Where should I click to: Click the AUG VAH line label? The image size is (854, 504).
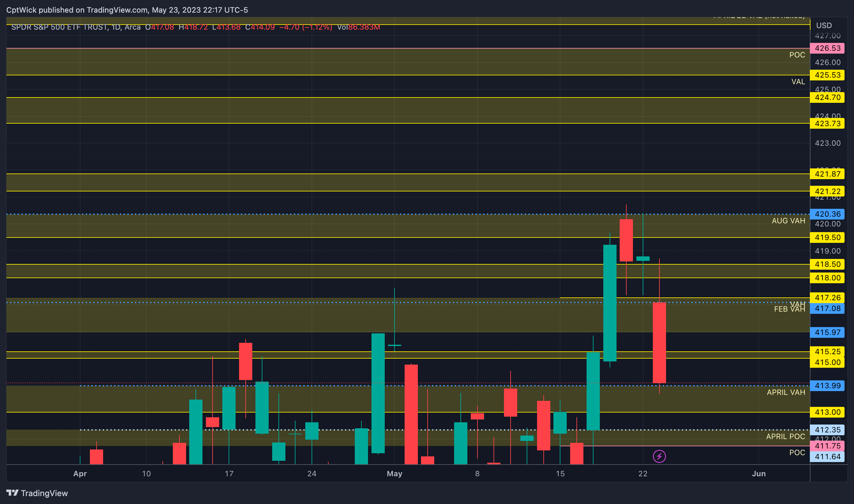[788, 221]
